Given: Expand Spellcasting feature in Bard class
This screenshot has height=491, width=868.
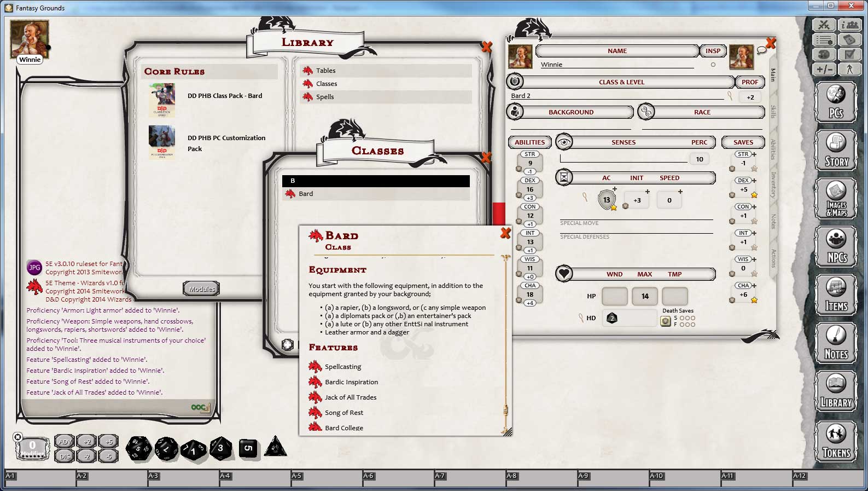Looking at the screenshot, I should click(x=342, y=367).
